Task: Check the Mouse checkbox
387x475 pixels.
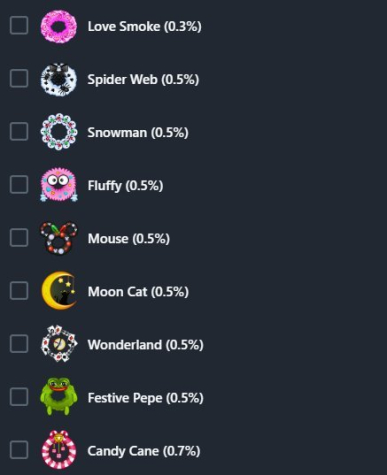Action: click(19, 237)
